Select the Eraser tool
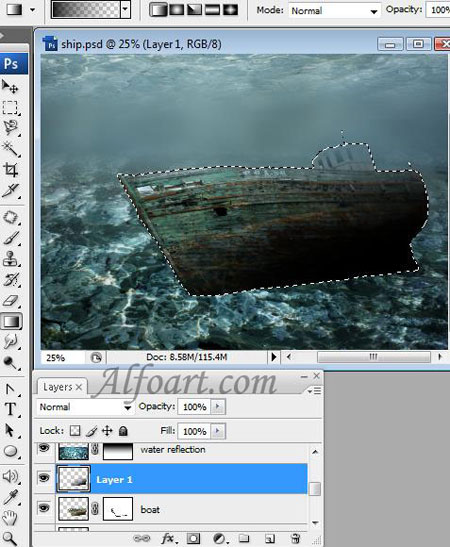 (x=10, y=300)
